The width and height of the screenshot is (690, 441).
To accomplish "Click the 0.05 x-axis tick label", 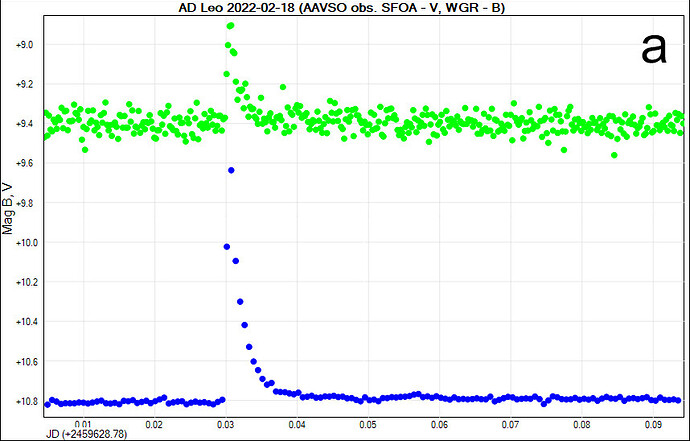I will (368, 424).
